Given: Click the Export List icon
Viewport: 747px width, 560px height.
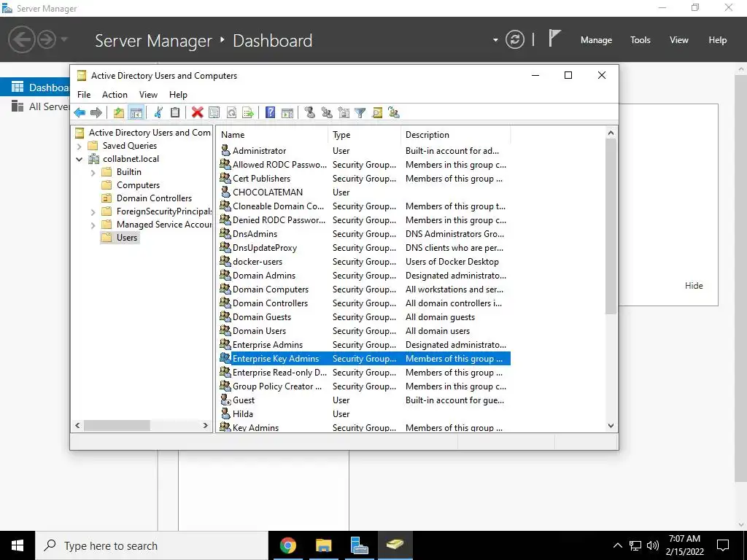Looking at the screenshot, I should click(x=248, y=113).
